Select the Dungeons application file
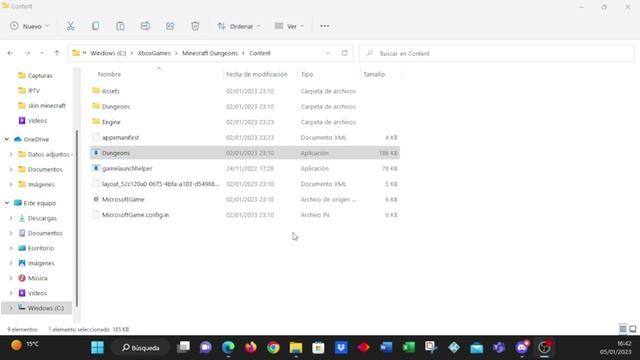Screen dimensions: 640x360 [245, 153]
